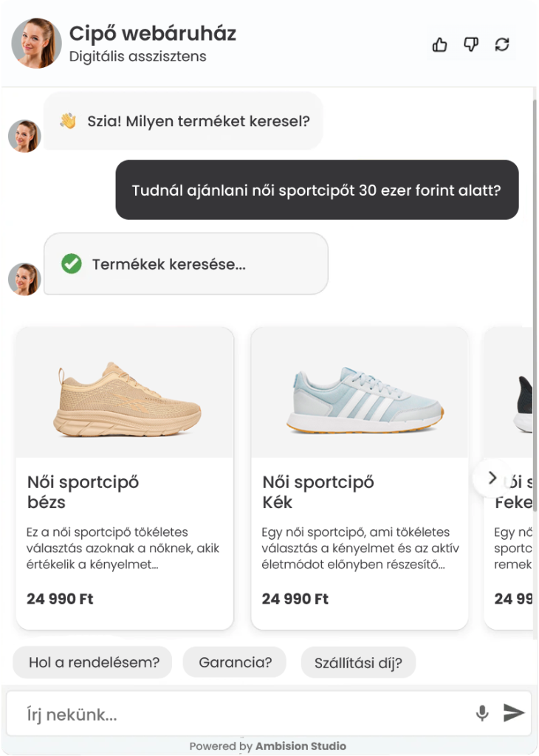Open the "Női sportcipő bézs" product title
This screenshot has height=756, width=539.
[83, 492]
